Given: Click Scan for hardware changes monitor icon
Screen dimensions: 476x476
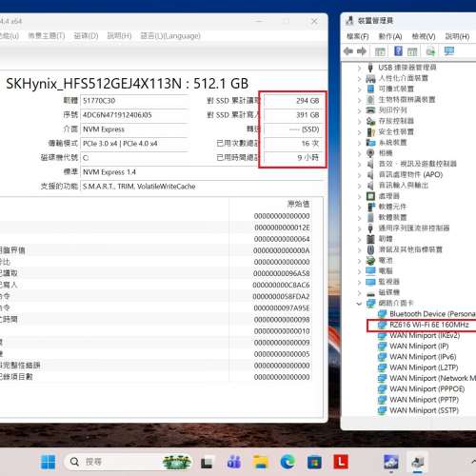Looking at the screenshot, I should click(448, 51).
